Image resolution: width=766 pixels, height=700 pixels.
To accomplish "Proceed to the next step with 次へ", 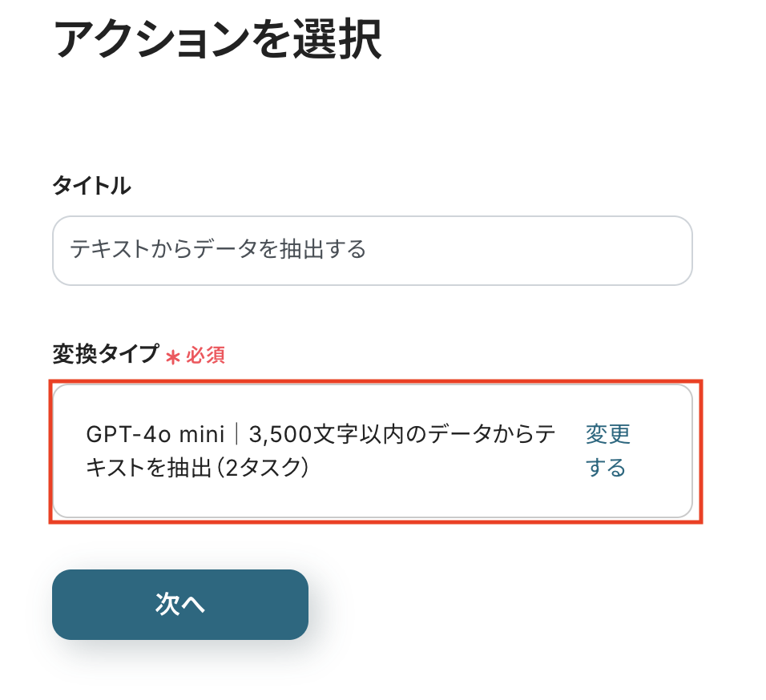I will 180,605.
